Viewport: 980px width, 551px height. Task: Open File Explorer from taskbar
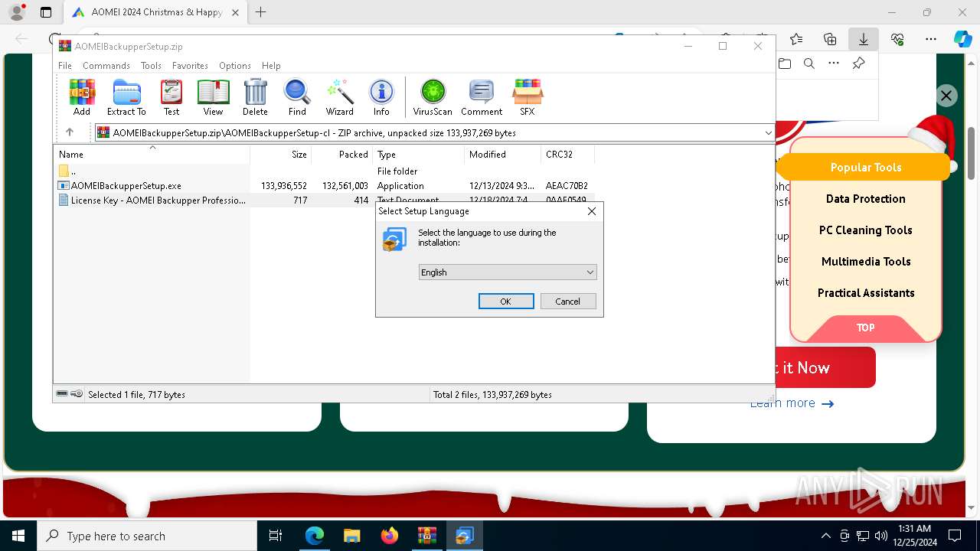[x=351, y=536]
